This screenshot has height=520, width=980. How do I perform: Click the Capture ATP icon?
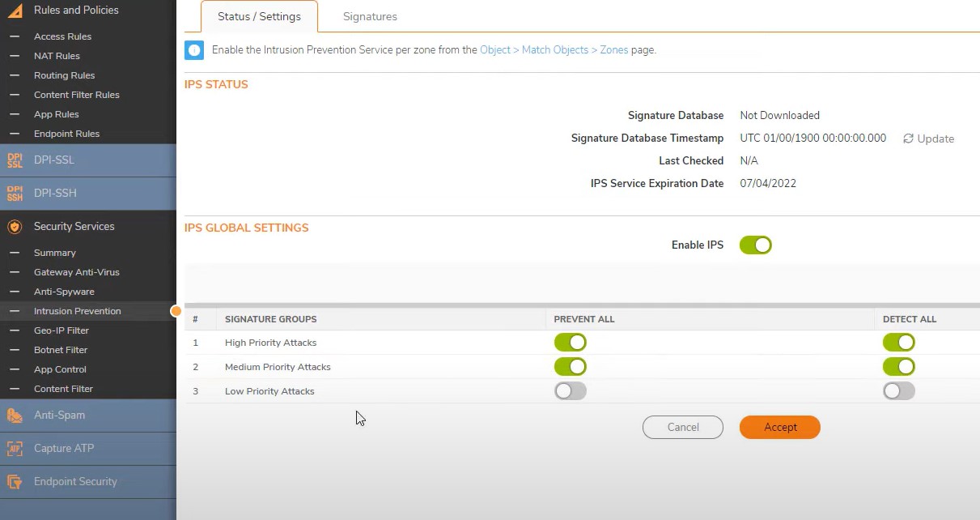coord(15,449)
